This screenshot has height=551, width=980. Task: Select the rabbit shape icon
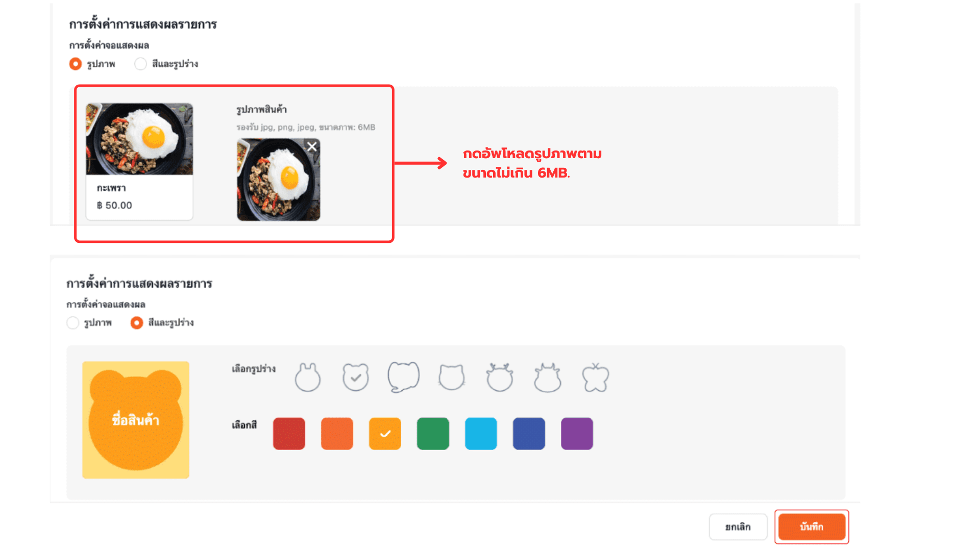308,378
